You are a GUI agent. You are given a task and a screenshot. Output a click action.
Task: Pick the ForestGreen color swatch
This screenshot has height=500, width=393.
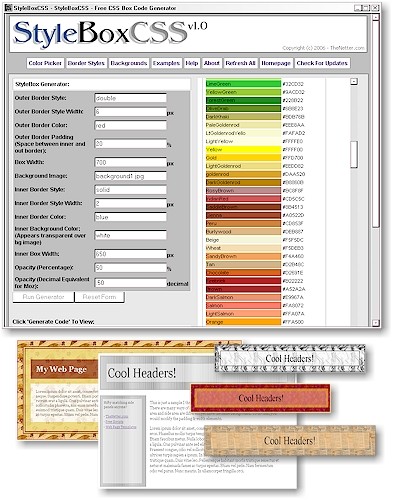tap(243, 100)
